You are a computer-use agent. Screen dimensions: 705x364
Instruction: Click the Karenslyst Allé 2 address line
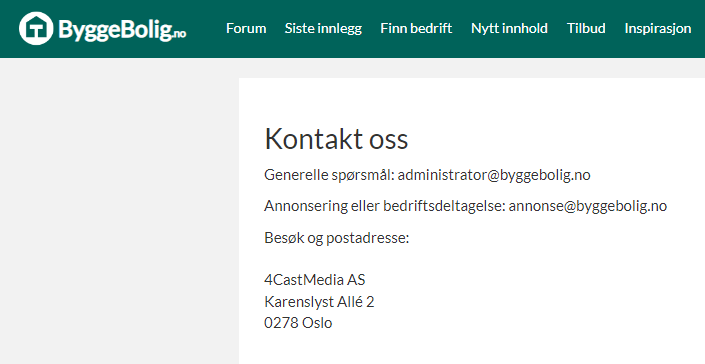319,302
